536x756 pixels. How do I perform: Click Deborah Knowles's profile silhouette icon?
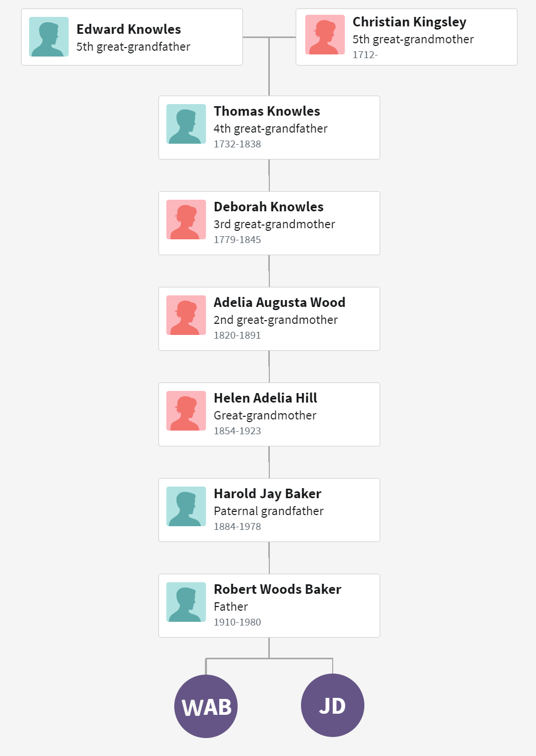click(186, 219)
